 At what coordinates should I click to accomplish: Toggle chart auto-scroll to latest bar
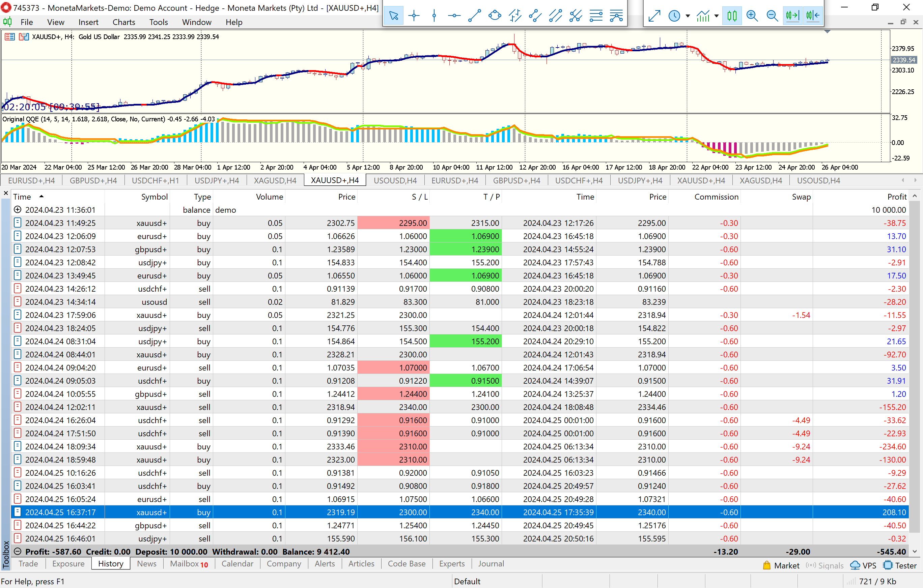pos(792,16)
